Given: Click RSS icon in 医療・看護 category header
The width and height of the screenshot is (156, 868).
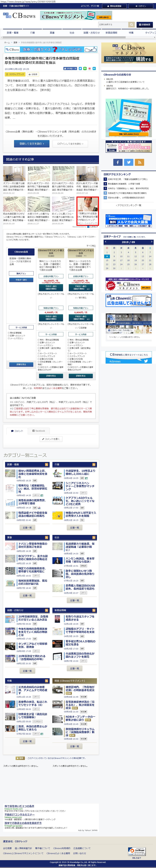Looking at the screenshot, I should (47, 464).
